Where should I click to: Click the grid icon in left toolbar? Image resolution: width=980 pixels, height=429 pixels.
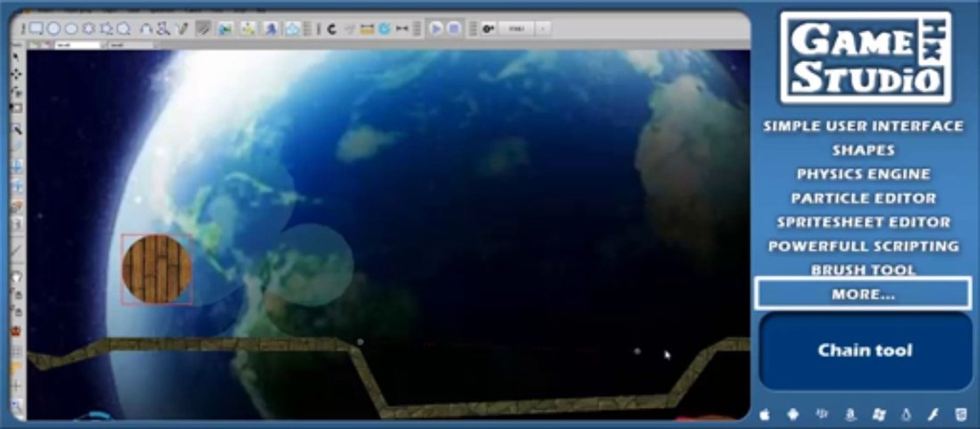click(17, 351)
